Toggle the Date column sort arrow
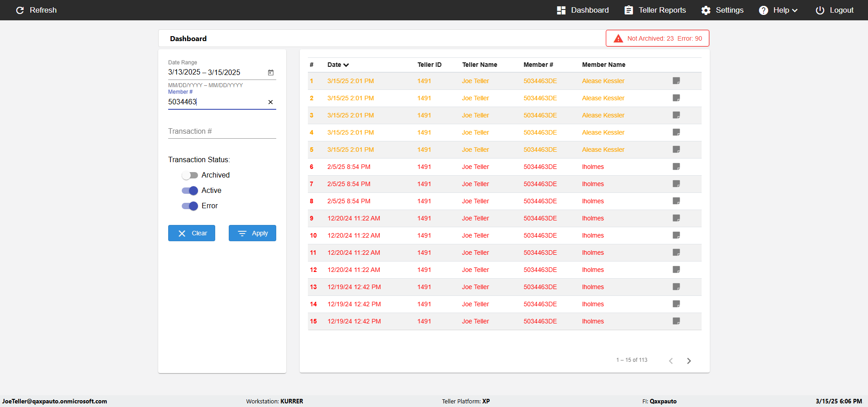This screenshot has width=868, height=407. (x=346, y=65)
